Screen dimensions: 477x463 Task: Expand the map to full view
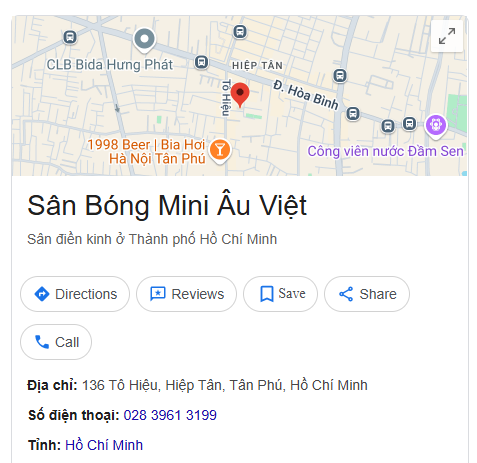(x=446, y=36)
